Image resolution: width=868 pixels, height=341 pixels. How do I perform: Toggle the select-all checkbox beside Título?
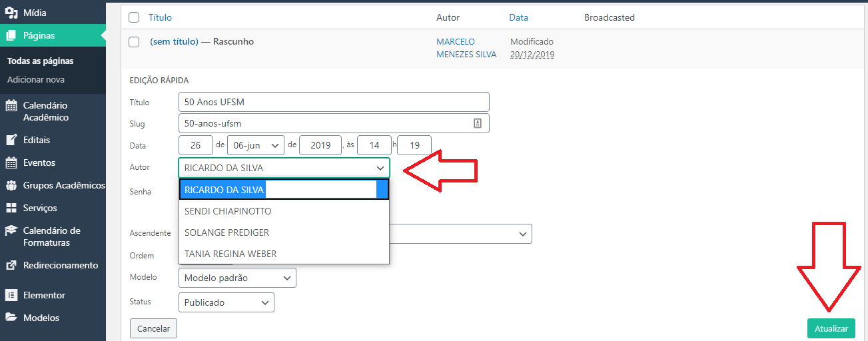(x=134, y=17)
